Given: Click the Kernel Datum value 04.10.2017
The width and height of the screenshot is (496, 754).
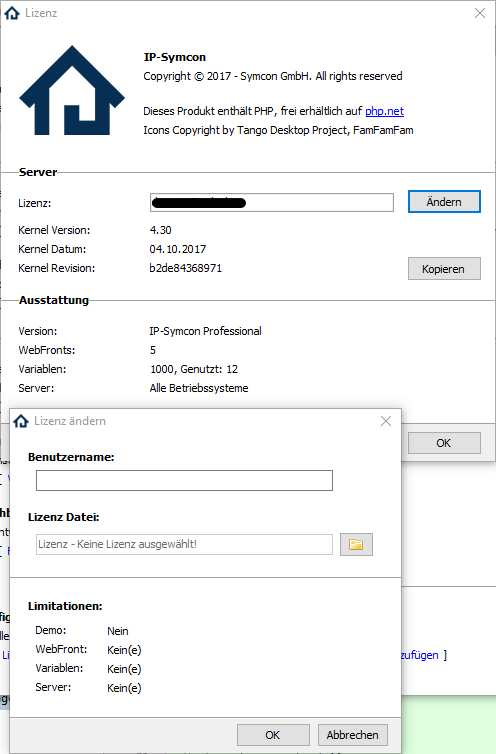Looking at the screenshot, I should 178,249.
